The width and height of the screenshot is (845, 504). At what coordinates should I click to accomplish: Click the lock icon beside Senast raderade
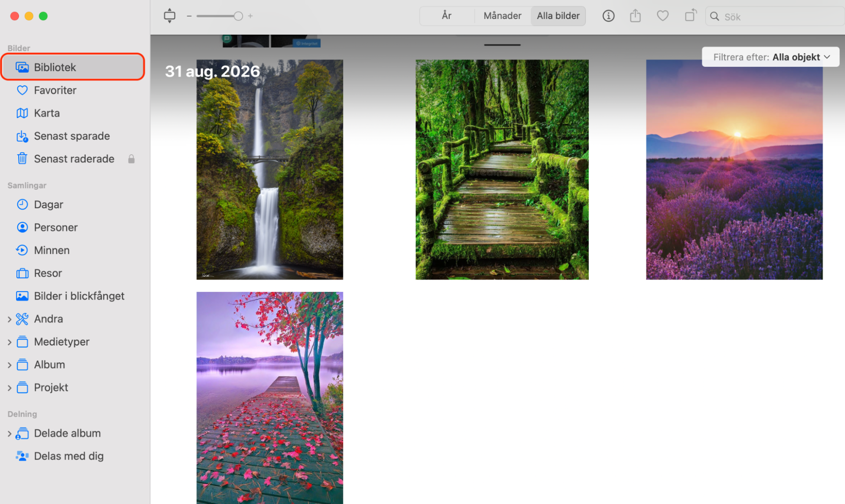tap(131, 159)
